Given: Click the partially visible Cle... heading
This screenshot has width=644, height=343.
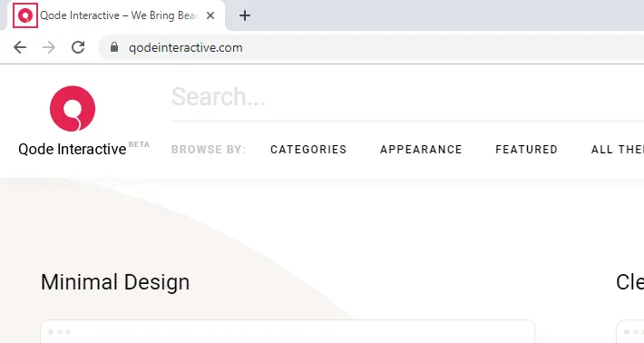Looking at the screenshot, I should coord(629,282).
